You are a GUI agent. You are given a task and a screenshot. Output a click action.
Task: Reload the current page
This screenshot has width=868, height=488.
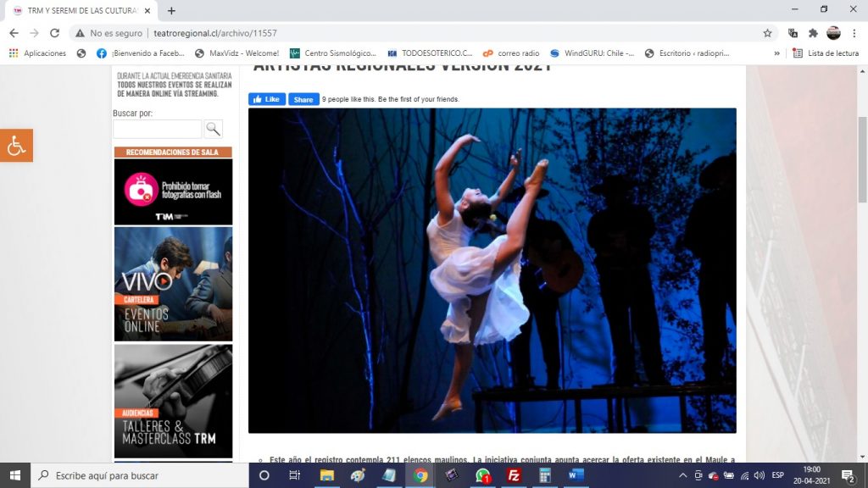[55, 33]
